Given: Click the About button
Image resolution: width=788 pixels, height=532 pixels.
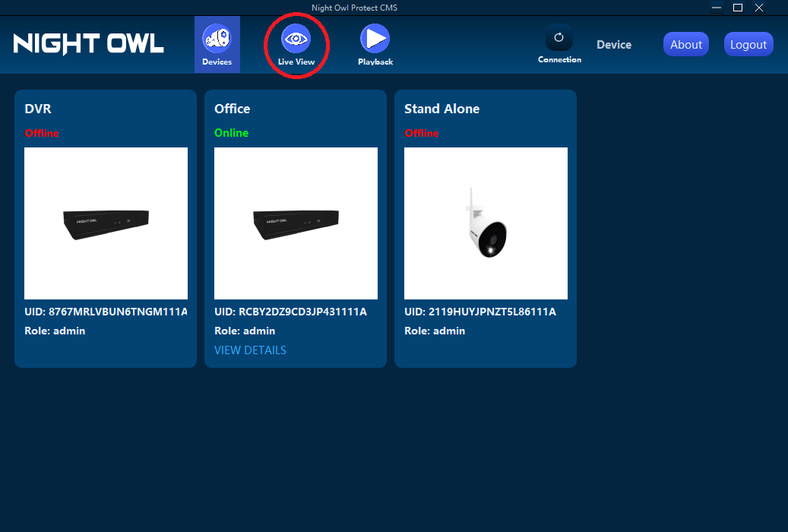Looking at the screenshot, I should (686, 44).
